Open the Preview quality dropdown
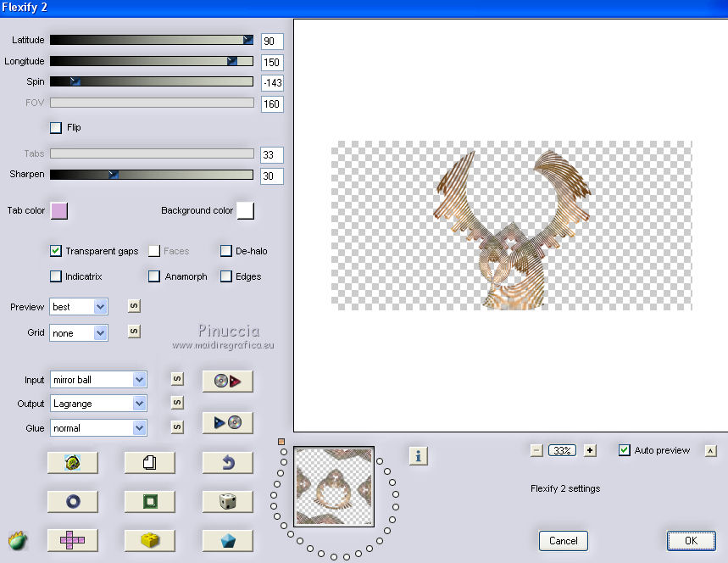The height and width of the screenshot is (563, 728). click(79, 307)
